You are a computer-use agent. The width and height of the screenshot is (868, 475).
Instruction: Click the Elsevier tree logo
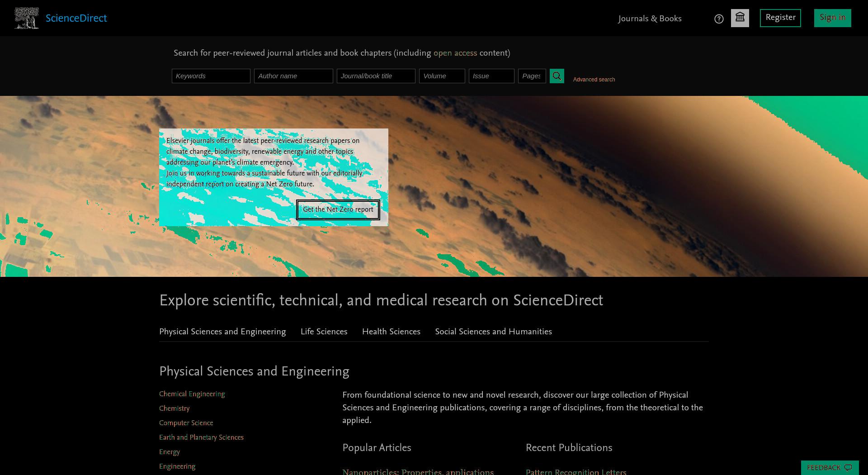pyautogui.click(x=26, y=18)
